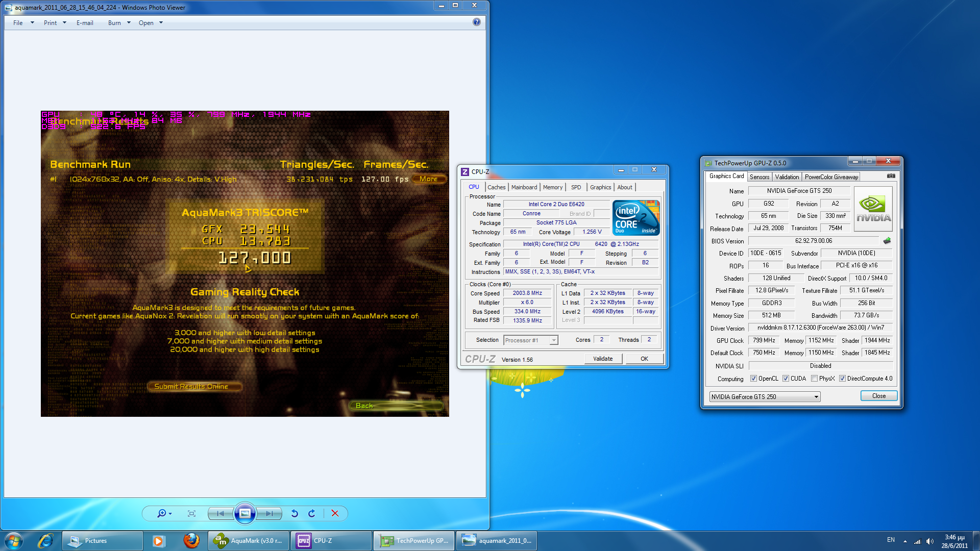Delete the current photo

point(335,513)
